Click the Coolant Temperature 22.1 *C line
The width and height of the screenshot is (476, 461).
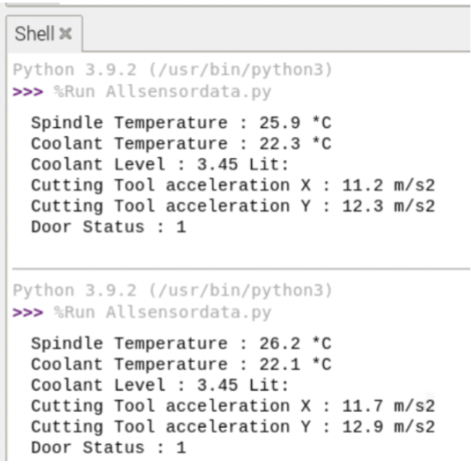pyautogui.click(x=181, y=365)
